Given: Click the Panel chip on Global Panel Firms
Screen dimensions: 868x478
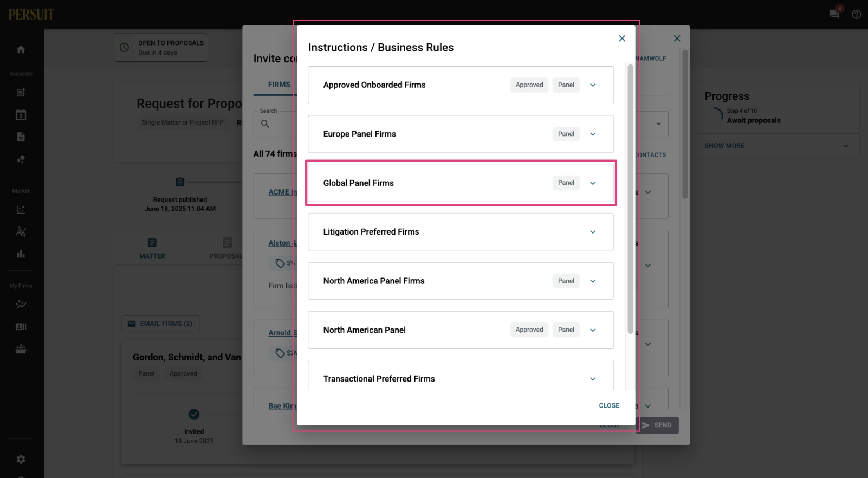Looking at the screenshot, I should click(566, 183).
